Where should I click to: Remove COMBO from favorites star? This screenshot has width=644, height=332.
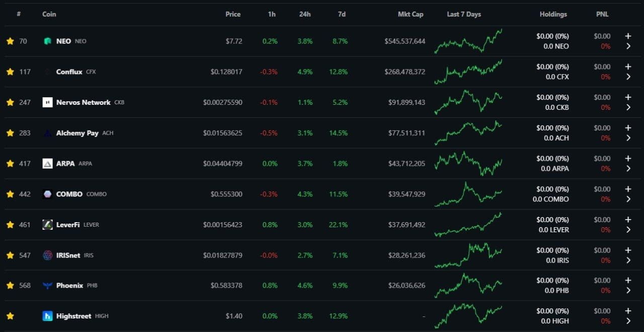pyautogui.click(x=10, y=194)
